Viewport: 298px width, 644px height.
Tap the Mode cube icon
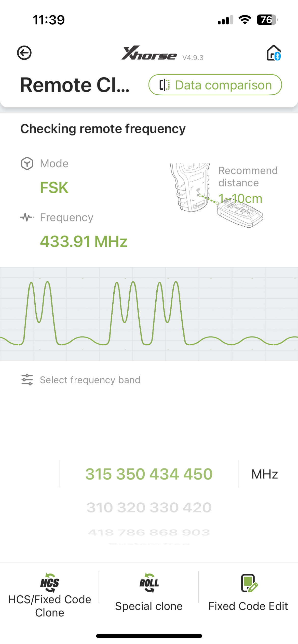pos(27,164)
